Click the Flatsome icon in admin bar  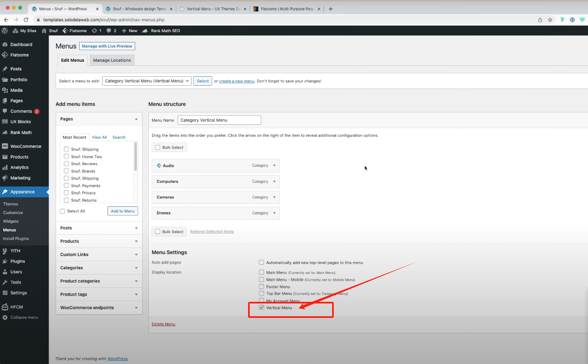click(65, 30)
